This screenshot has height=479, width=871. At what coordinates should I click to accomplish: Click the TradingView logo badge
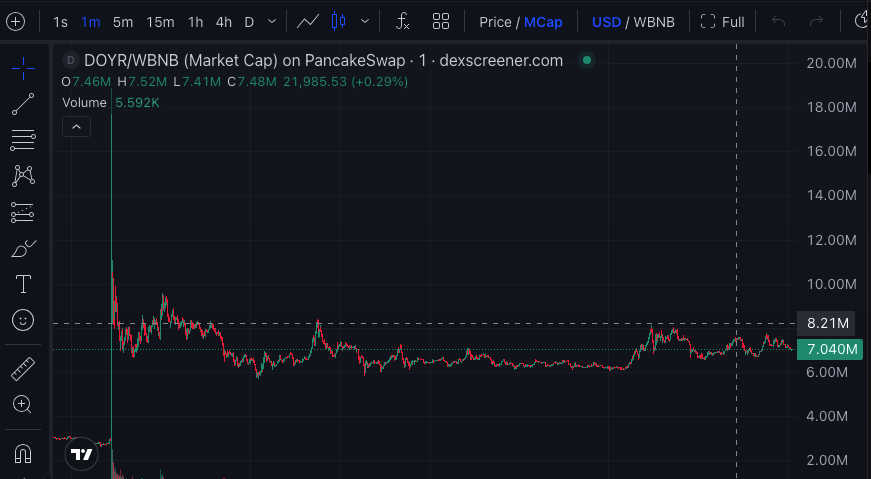coord(82,454)
